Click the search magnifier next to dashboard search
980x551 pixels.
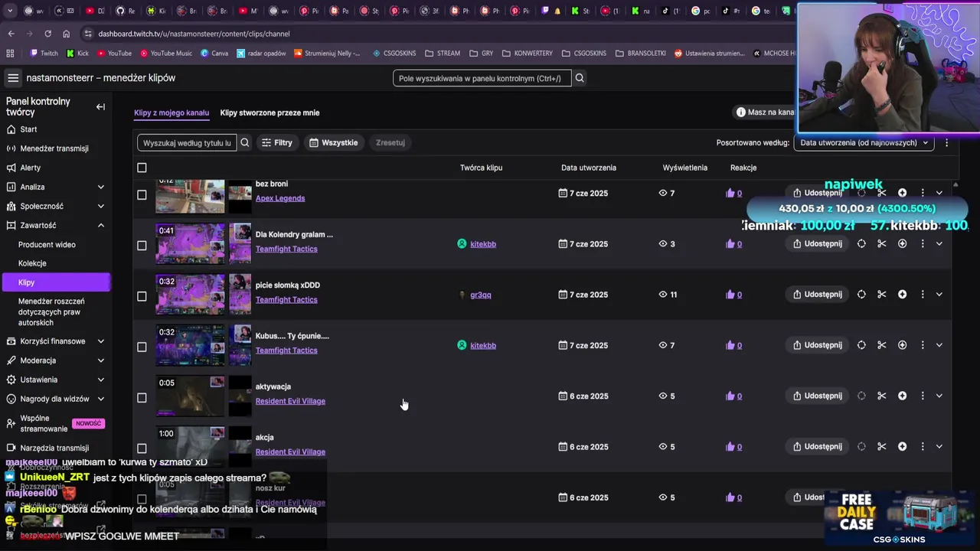click(580, 78)
